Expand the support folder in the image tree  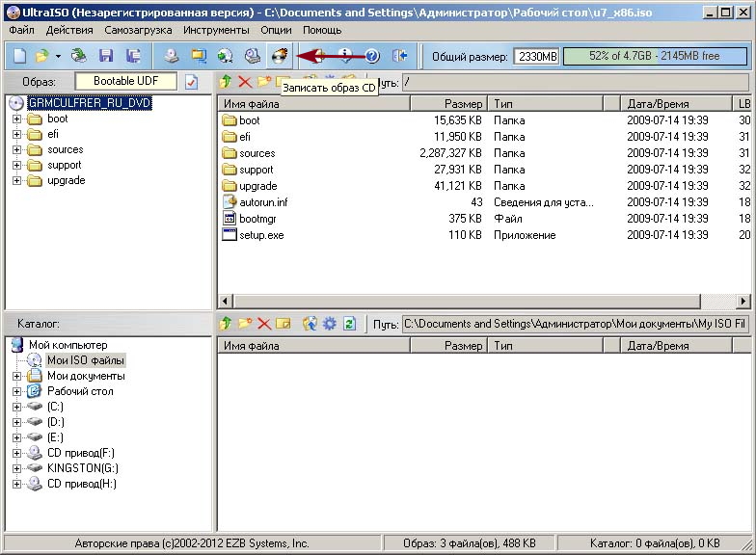pos(17,166)
